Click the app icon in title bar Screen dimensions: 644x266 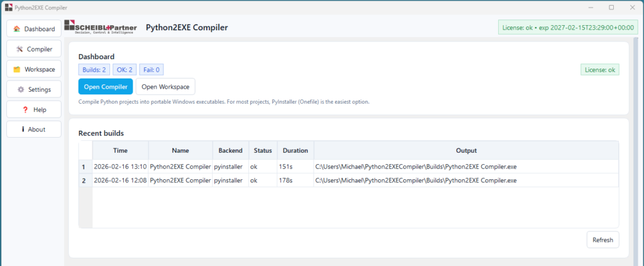pos(8,8)
